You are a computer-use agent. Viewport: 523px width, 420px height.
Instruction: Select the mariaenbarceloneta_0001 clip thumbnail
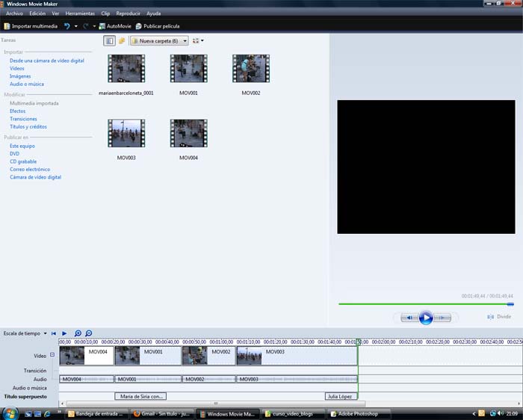[126, 69]
